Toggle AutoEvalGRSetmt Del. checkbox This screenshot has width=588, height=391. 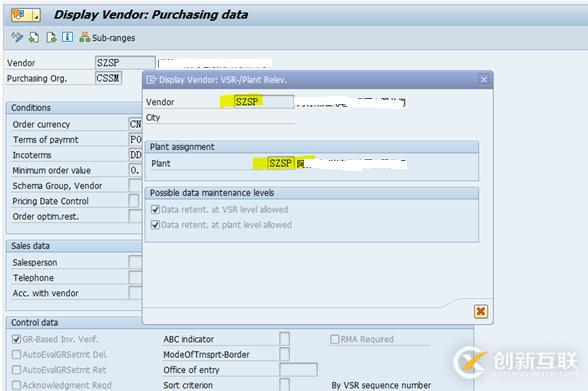coord(16,355)
